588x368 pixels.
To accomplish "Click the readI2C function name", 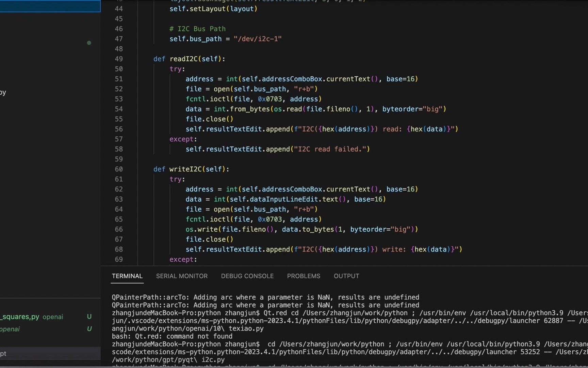I will 183,59.
